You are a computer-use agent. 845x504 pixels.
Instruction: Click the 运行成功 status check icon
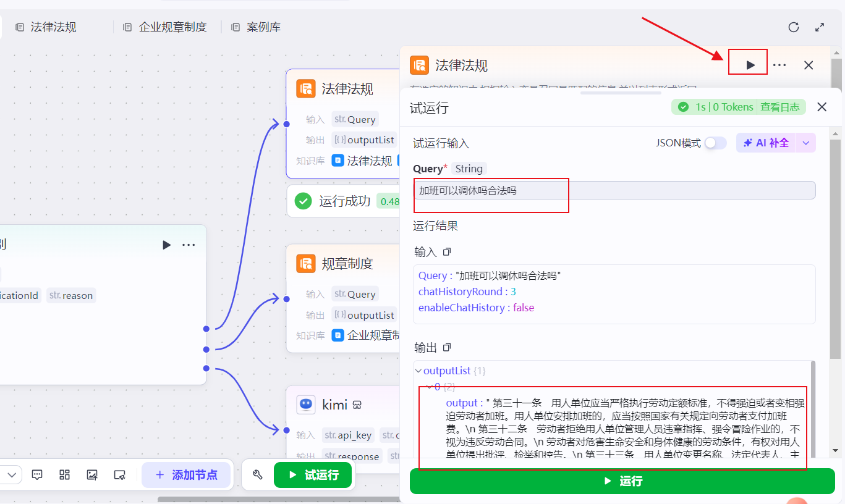click(x=304, y=201)
